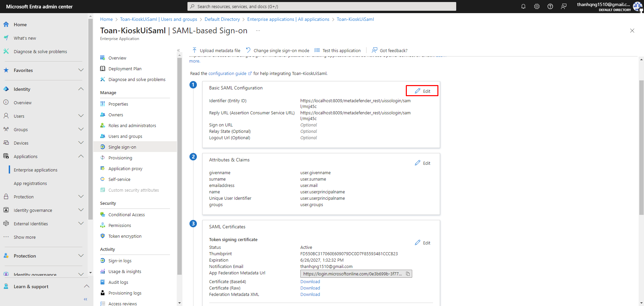Open notifications bell icon

click(523, 6)
